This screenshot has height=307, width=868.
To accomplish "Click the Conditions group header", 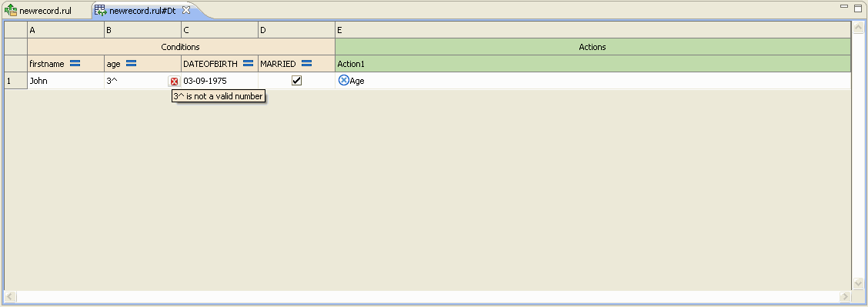I will pos(181,47).
